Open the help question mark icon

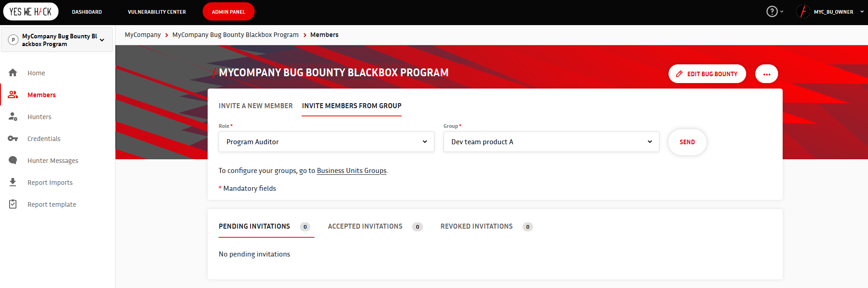coord(772,11)
